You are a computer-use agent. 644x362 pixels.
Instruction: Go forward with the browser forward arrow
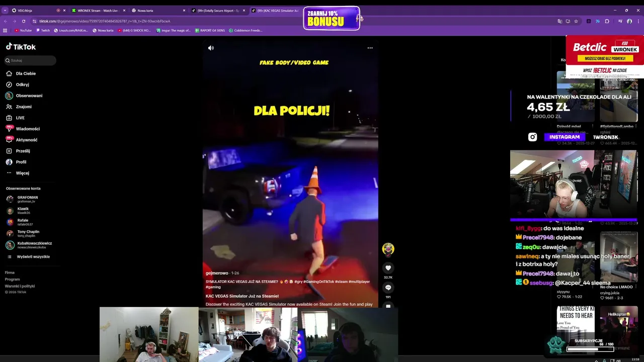[14, 21]
